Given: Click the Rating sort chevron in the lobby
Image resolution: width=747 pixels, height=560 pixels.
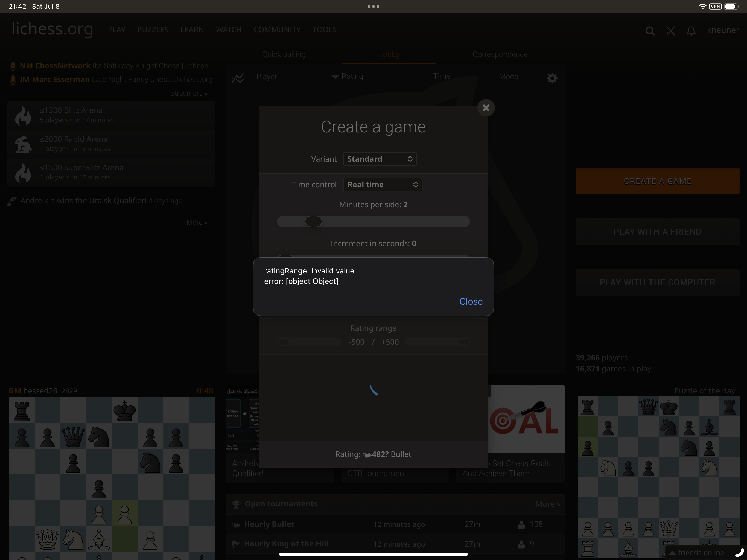Looking at the screenshot, I should 335,77.
